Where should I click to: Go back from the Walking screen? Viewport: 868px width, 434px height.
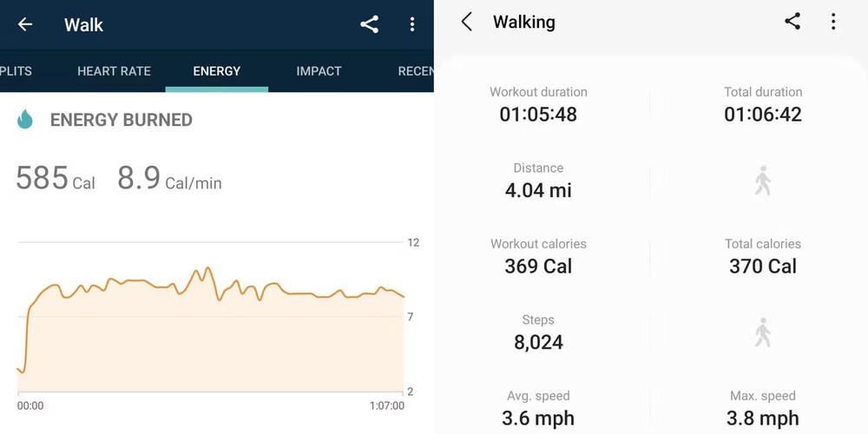click(x=467, y=23)
